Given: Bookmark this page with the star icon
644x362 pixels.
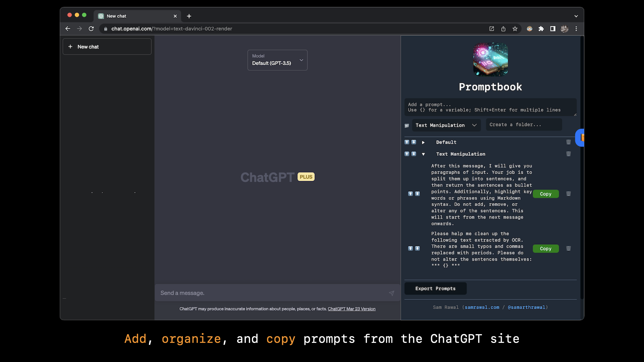Looking at the screenshot, I should (515, 29).
